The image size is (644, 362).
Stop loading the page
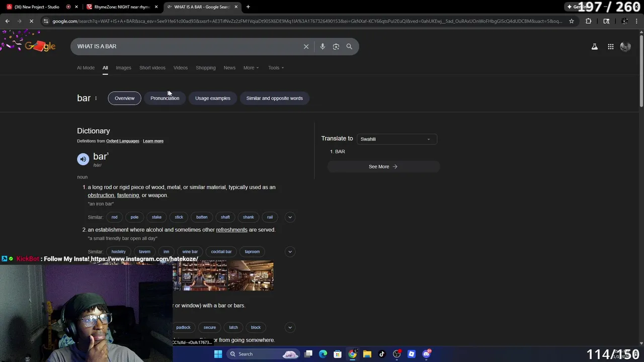[31, 21]
